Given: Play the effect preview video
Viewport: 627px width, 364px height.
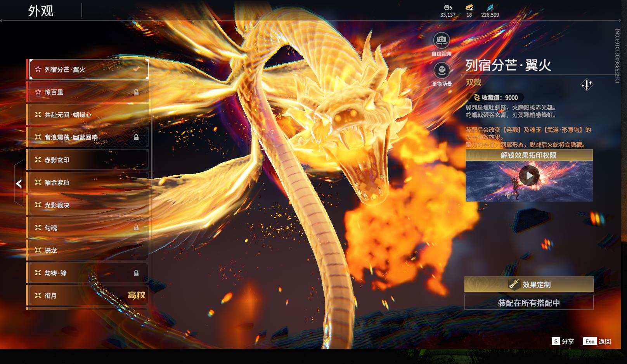Looking at the screenshot, I should click(529, 176).
